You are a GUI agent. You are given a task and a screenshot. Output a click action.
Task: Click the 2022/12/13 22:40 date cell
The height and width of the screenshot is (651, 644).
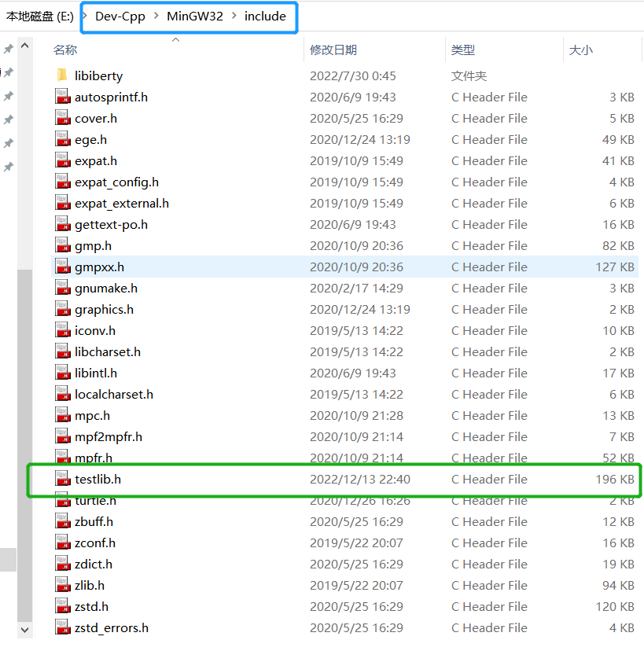pos(359,479)
